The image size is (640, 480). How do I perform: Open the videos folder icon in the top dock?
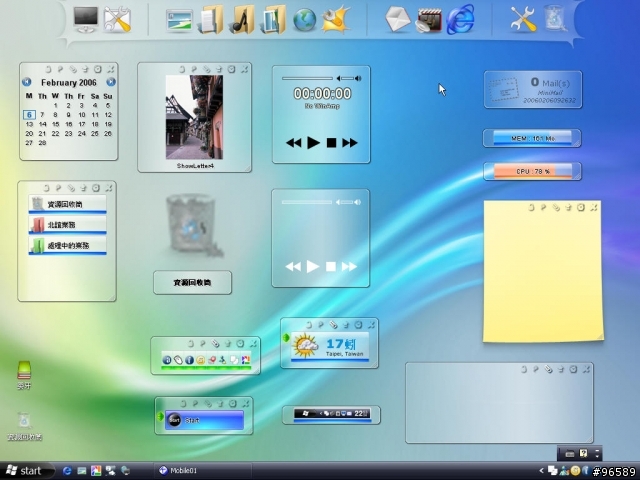pos(273,19)
